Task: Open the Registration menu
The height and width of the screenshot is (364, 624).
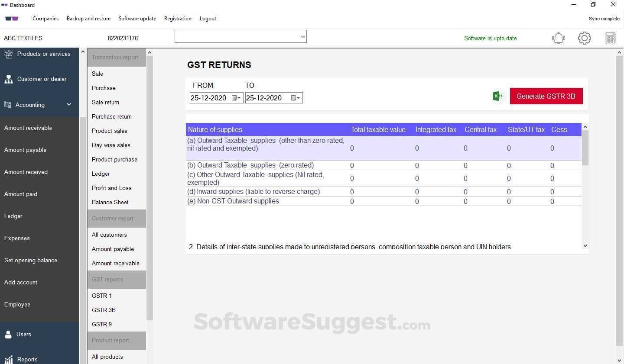Action: tap(178, 19)
